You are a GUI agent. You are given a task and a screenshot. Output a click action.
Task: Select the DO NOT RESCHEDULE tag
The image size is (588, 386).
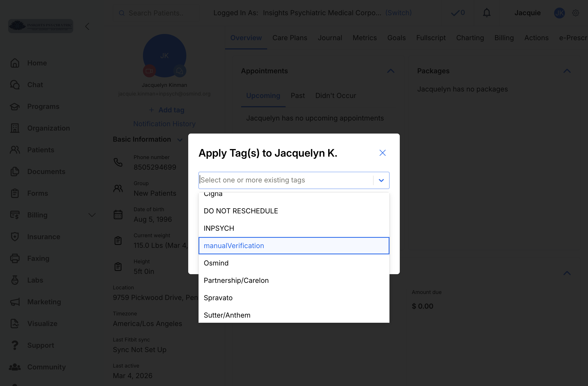click(x=294, y=211)
